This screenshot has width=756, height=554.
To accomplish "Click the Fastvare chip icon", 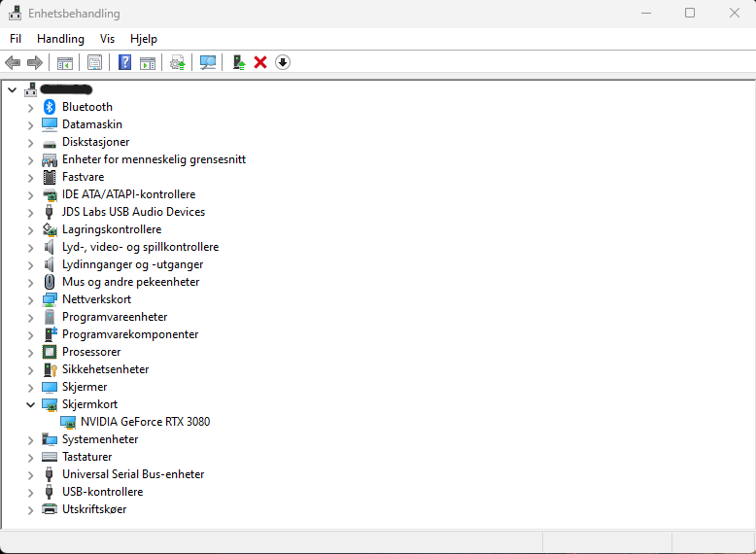I will [50, 177].
